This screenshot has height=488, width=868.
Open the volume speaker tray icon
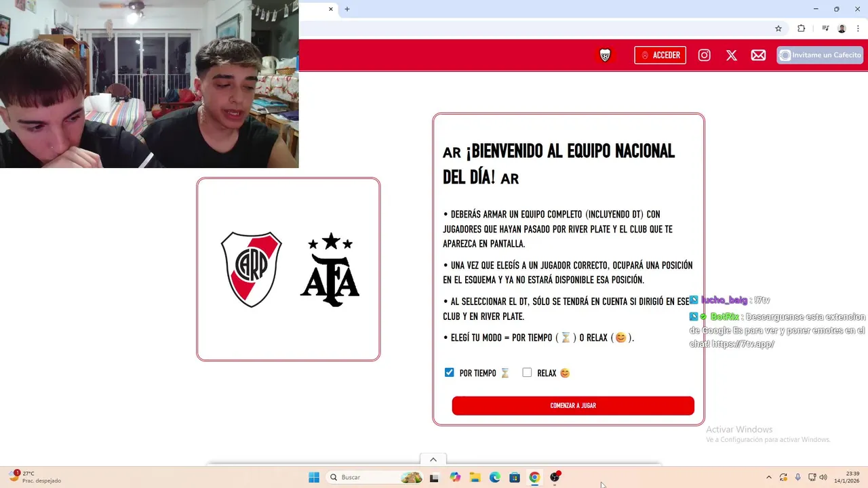[823, 477]
